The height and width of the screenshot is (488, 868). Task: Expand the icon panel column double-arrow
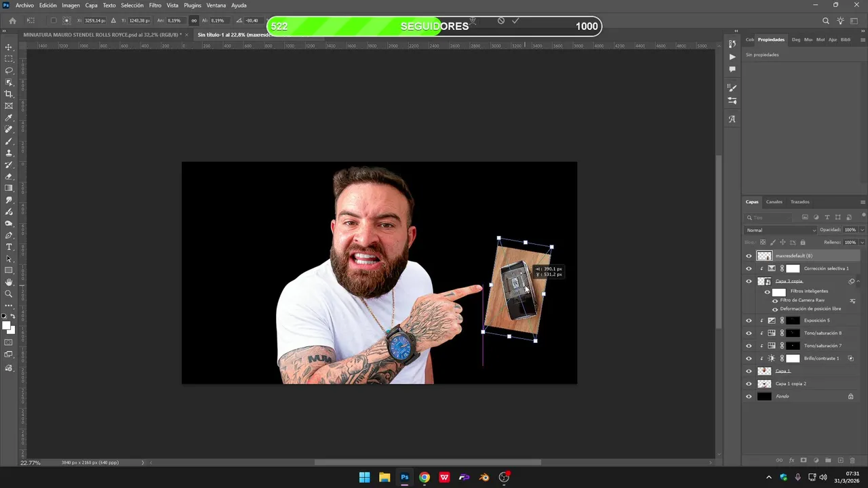tap(736, 30)
